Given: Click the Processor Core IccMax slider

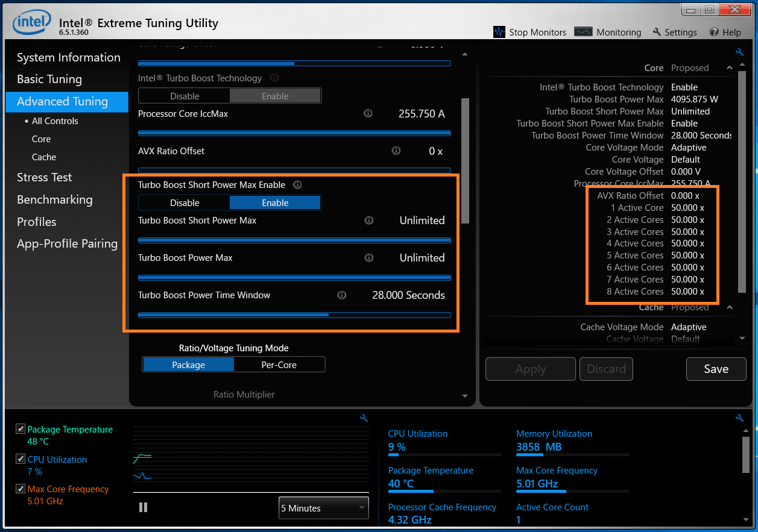Looking at the screenshot, I should 294,133.
